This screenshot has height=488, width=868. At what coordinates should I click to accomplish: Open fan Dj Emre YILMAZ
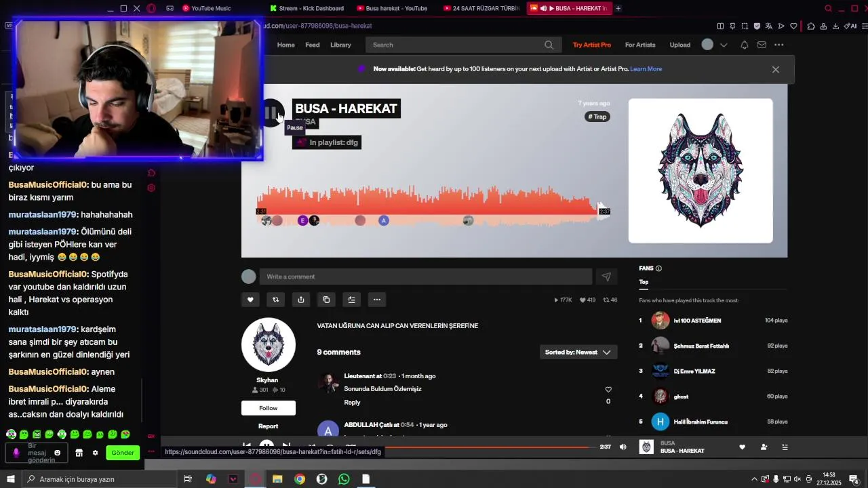[694, 371]
